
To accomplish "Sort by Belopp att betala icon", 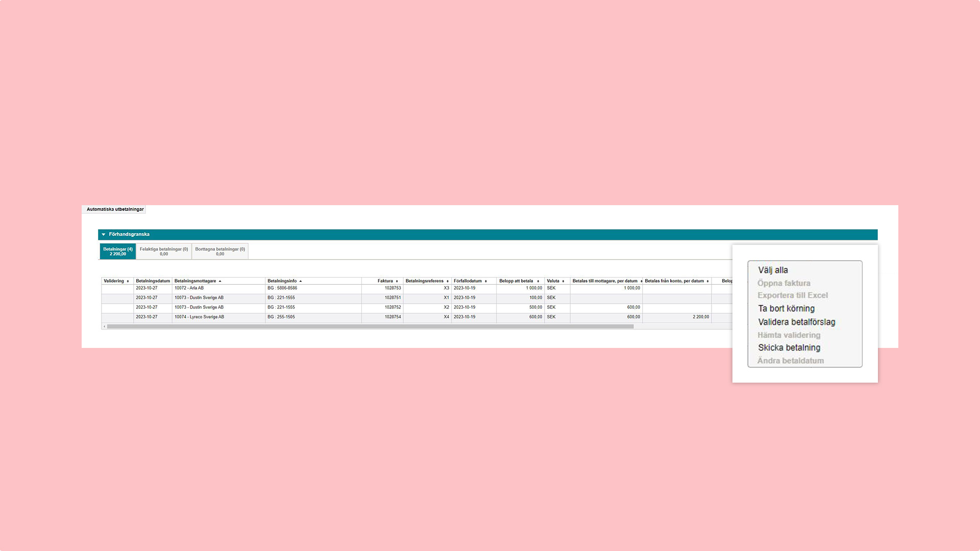I will tap(538, 281).
